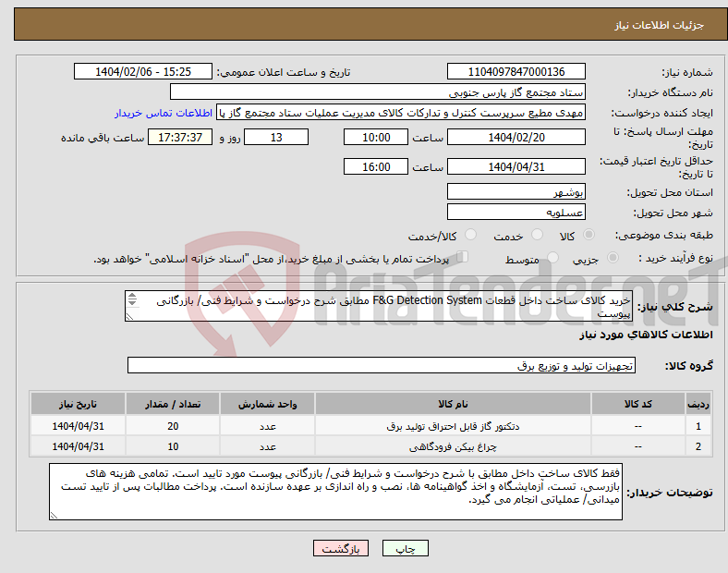Click the unit cell عدد in row 1
The height and width of the screenshot is (573, 728).
point(267,426)
